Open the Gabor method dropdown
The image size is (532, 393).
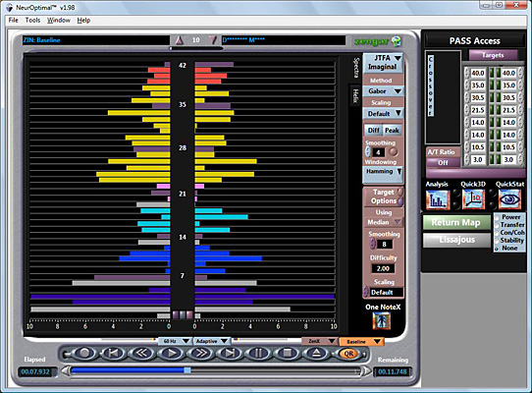point(383,91)
